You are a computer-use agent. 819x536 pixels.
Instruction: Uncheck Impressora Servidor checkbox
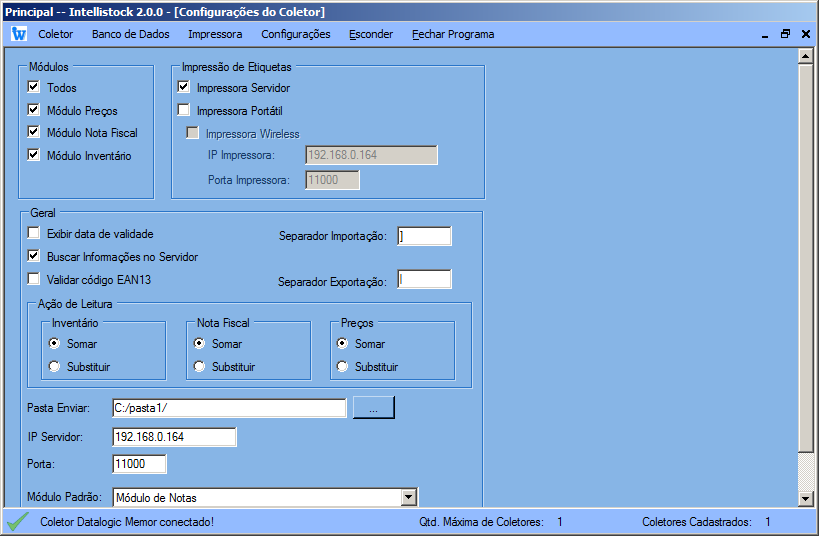click(183, 87)
